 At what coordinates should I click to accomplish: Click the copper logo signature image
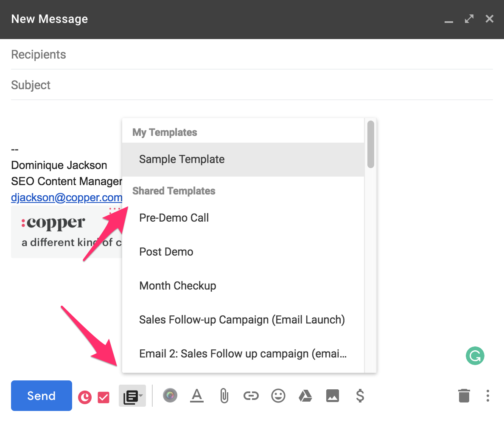67,231
